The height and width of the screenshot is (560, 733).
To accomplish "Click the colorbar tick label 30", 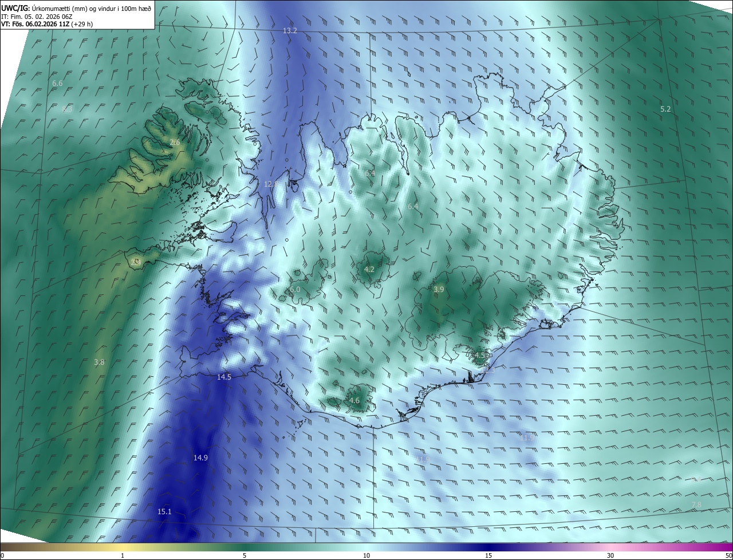I will click(x=610, y=555).
